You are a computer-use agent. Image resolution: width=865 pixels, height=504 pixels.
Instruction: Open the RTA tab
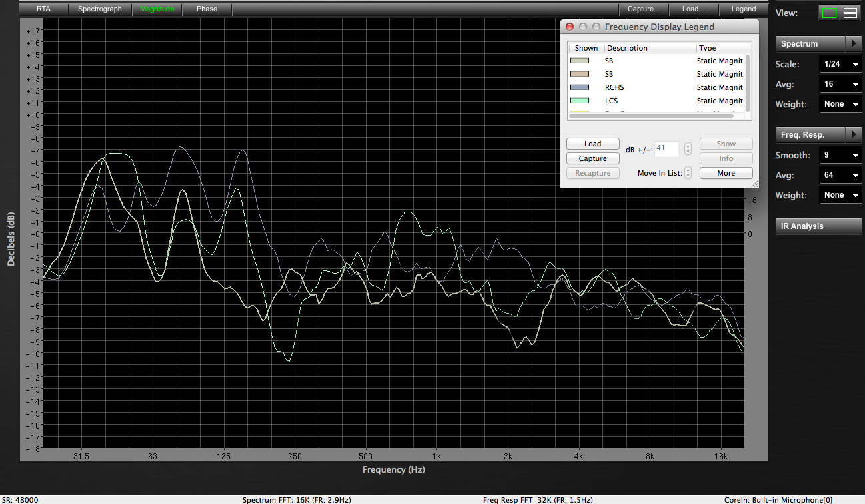[x=43, y=9]
